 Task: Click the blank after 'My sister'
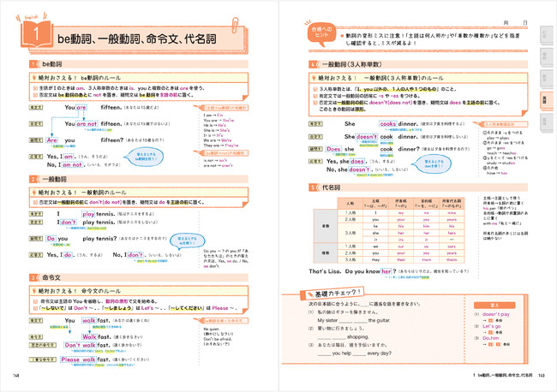pos(352,321)
